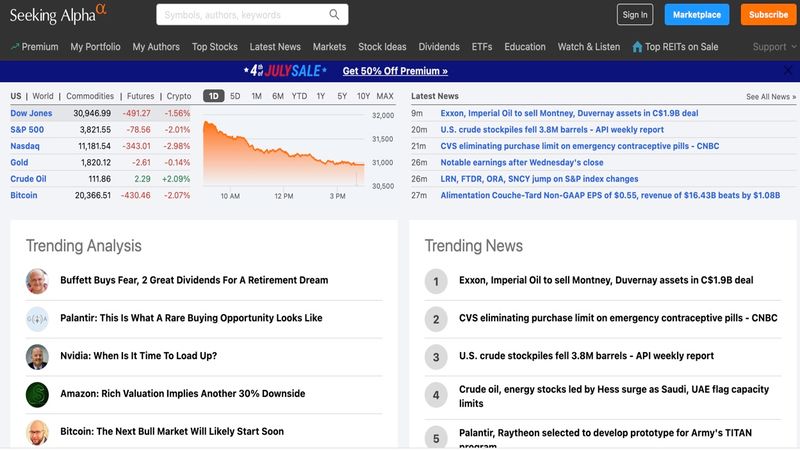The image size is (800, 450).
Task: Select the 5D chart range
Action: pos(235,96)
